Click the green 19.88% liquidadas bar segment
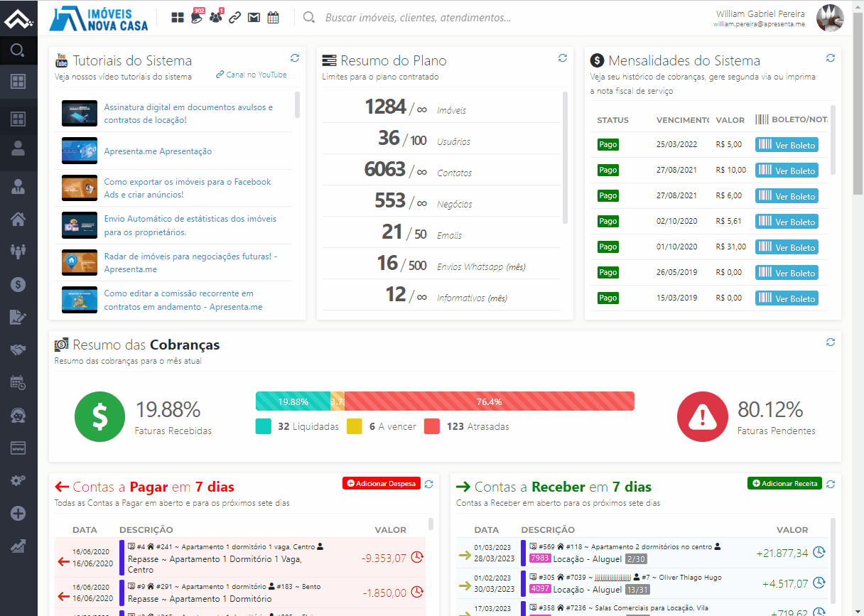Image resolution: width=864 pixels, height=616 pixels. coord(293,401)
